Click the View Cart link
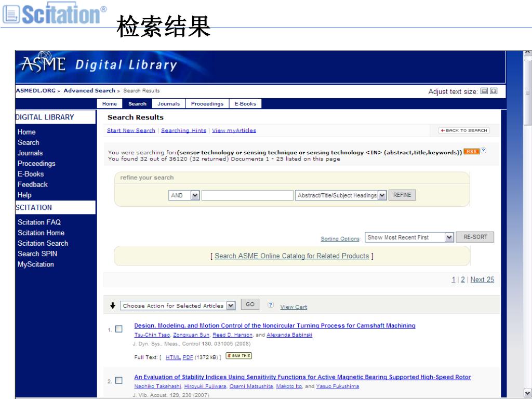The image size is (532, 399). pos(294,307)
